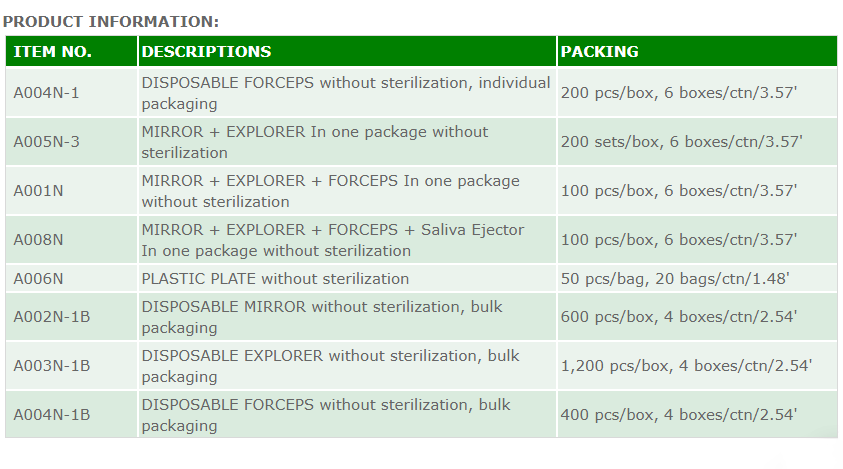Select item number A005N-3
The image size is (843, 469).
pos(46,142)
